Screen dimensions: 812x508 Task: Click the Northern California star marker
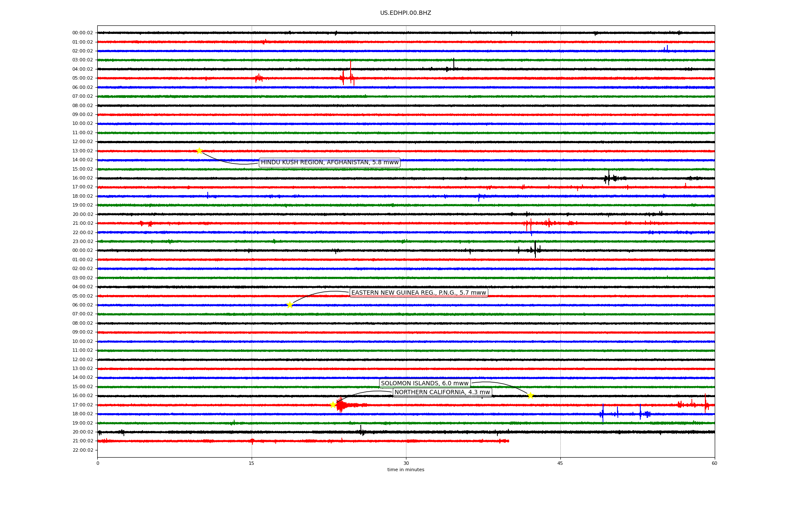pyautogui.click(x=333, y=405)
